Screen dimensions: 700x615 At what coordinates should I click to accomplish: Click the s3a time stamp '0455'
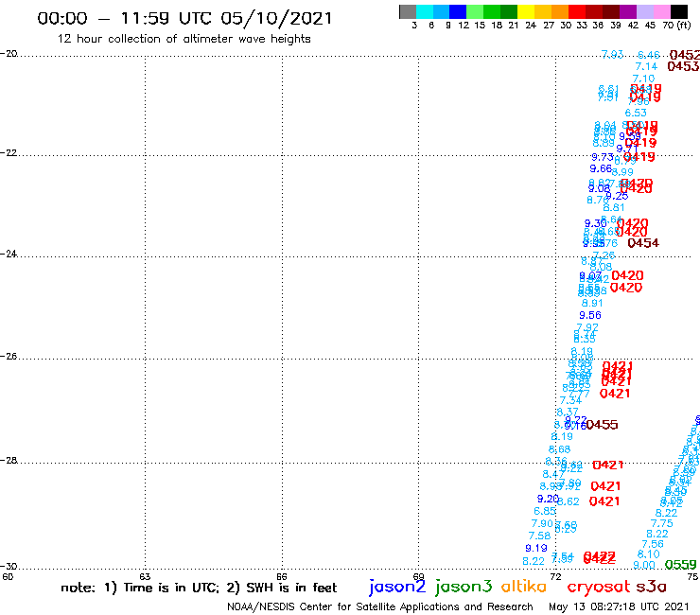(603, 425)
